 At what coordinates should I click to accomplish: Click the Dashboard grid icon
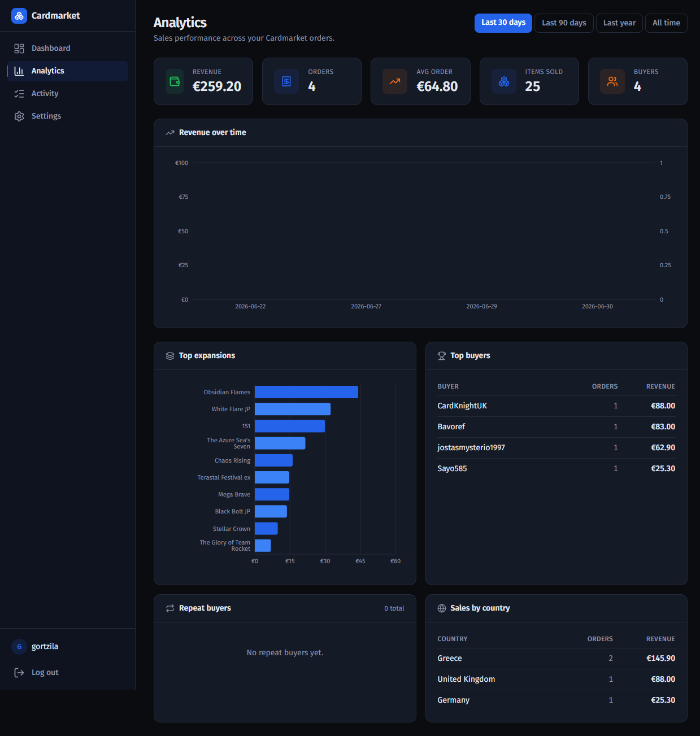(19, 49)
